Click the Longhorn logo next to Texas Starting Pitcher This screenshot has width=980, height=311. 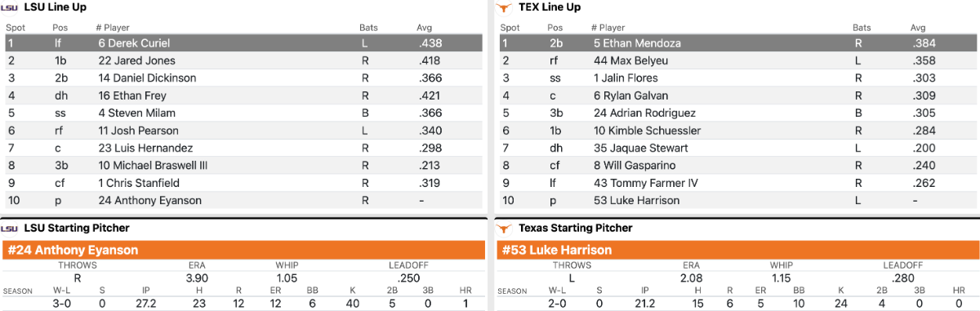click(x=504, y=229)
